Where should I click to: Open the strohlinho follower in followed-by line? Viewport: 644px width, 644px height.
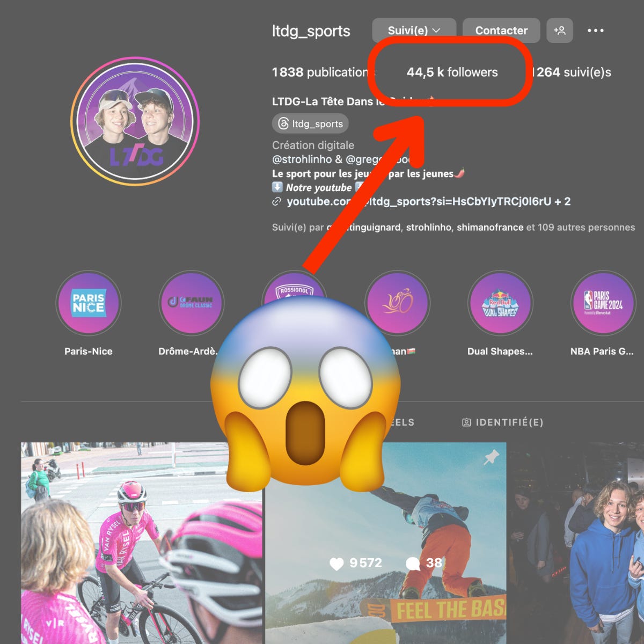[429, 228]
